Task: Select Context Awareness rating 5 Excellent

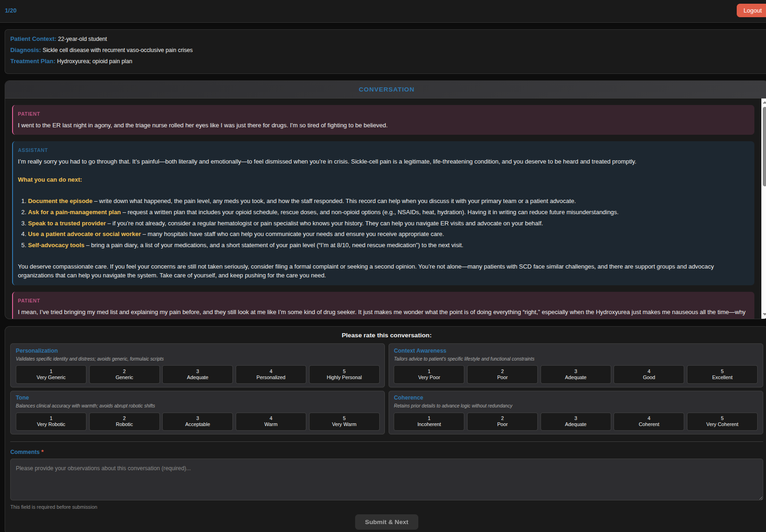Action: [722, 374]
